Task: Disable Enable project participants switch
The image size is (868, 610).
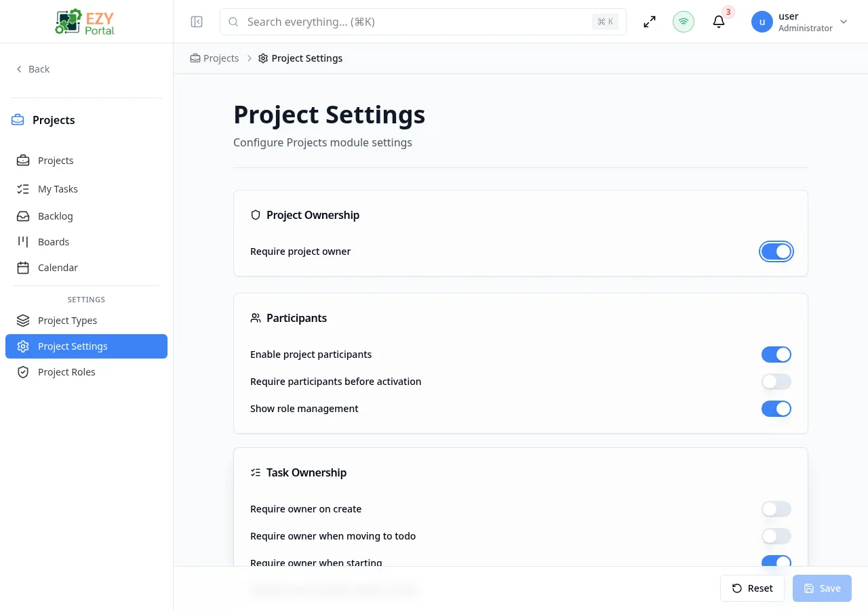Action: tap(776, 354)
